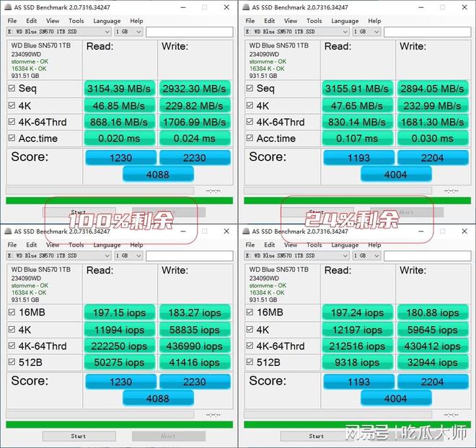Toggle 16MB checkbox in the bottom-right window
The height and width of the screenshot is (448, 476).
250,312
